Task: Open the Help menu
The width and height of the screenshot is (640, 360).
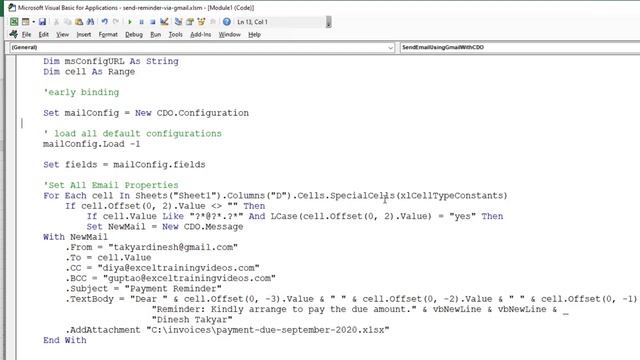Action: pyautogui.click(x=254, y=35)
